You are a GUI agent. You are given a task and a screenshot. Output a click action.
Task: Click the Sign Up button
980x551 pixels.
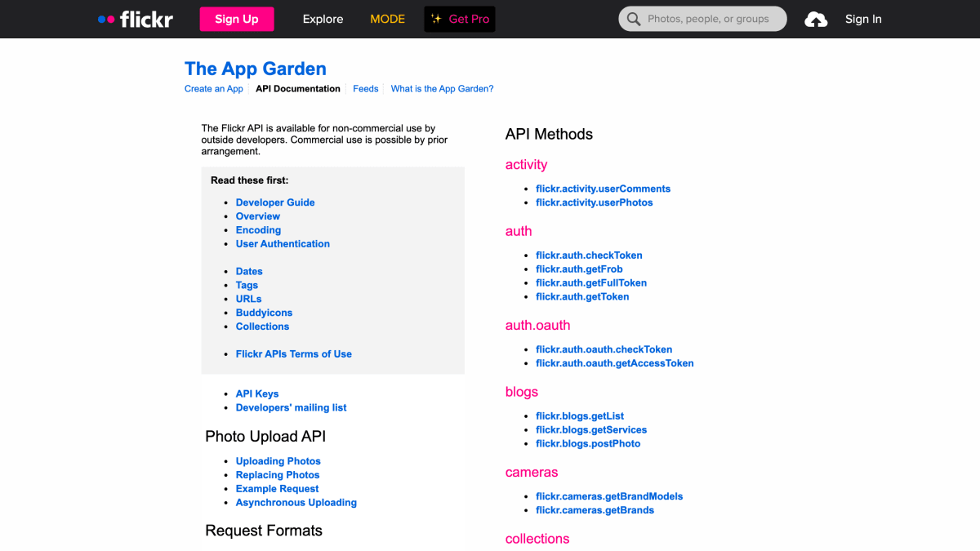(x=237, y=19)
